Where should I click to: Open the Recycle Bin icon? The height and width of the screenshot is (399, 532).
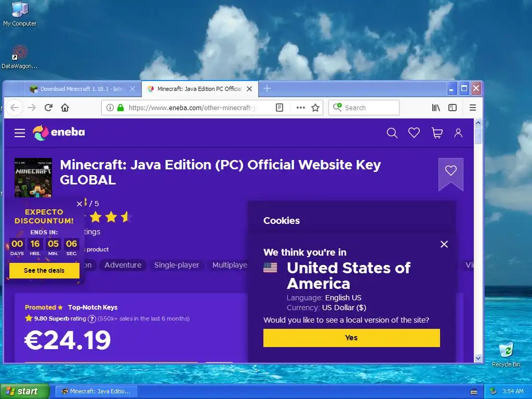click(506, 354)
